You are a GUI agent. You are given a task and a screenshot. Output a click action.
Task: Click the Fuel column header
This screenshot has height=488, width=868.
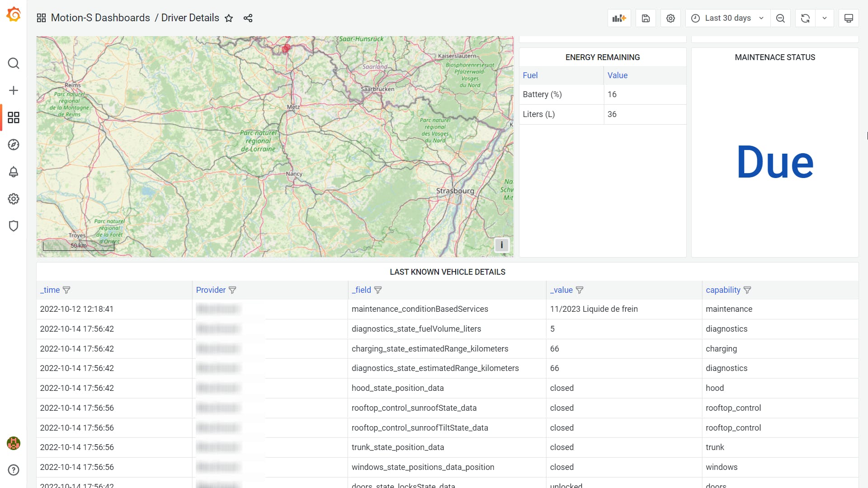click(x=530, y=75)
